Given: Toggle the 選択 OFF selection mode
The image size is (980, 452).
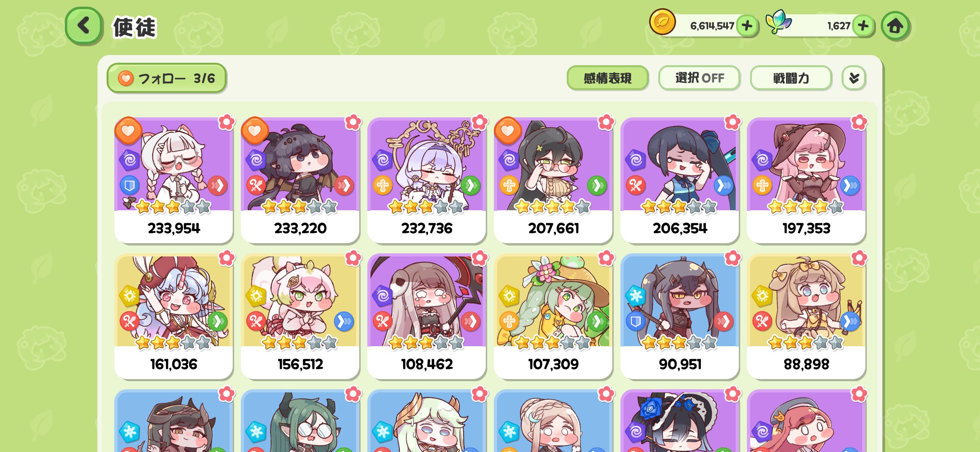Looking at the screenshot, I should pos(699,78).
